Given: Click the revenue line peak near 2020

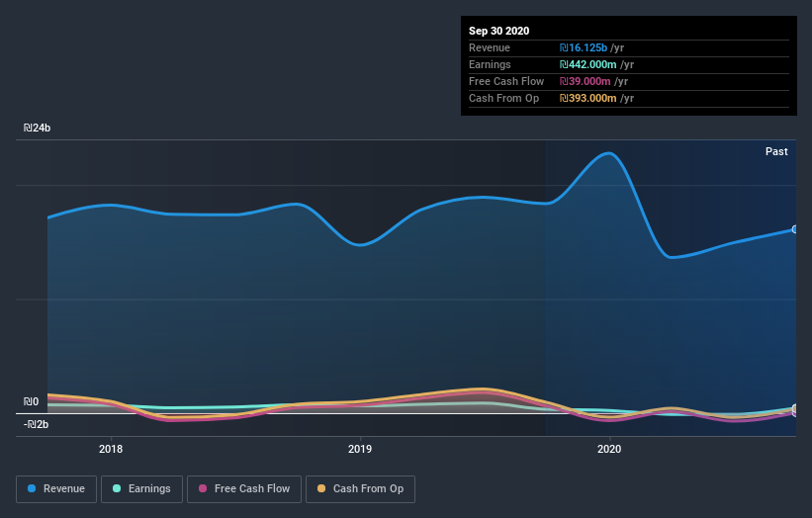Looking at the screenshot, I should pos(609,153).
